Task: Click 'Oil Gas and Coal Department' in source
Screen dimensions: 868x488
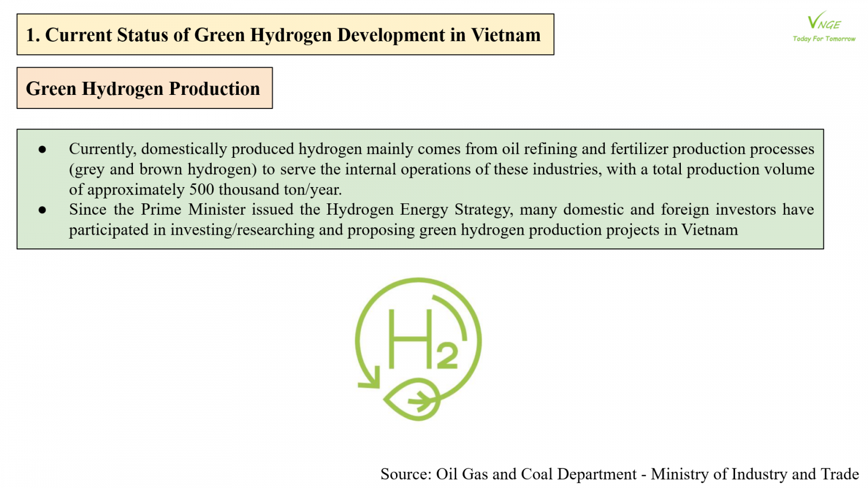Action: click(x=536, y=474)
